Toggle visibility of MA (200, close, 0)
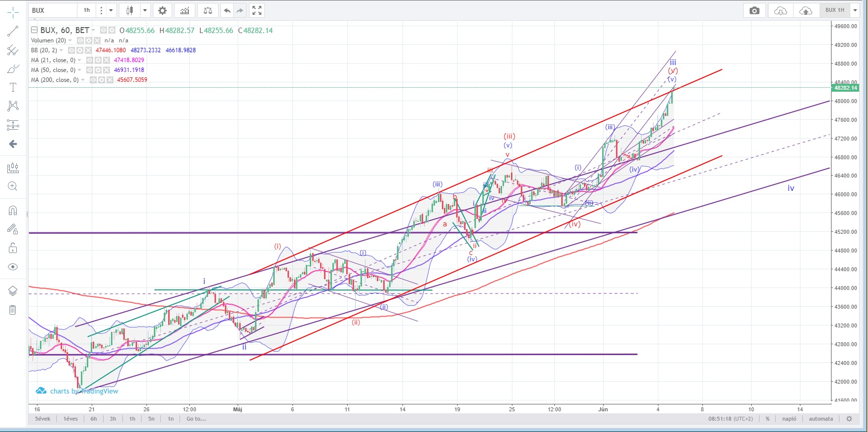Viewport: 868px width, 432px height. pyautogui.click(x=93, y=80)
